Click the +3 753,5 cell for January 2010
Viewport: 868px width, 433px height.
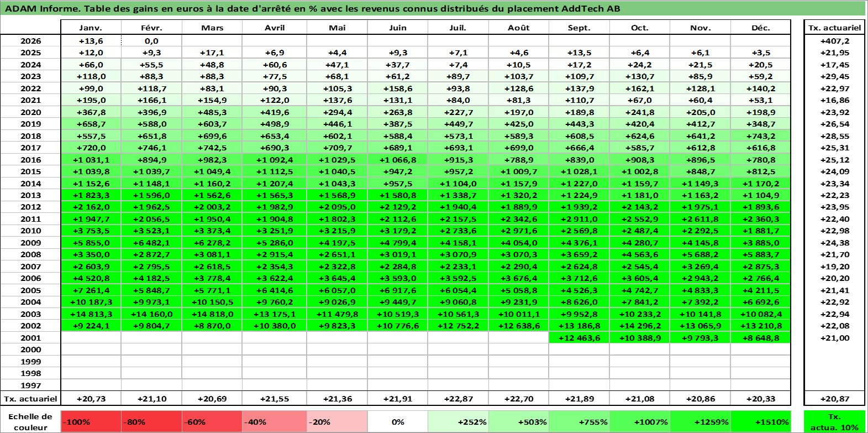point(91,231)
